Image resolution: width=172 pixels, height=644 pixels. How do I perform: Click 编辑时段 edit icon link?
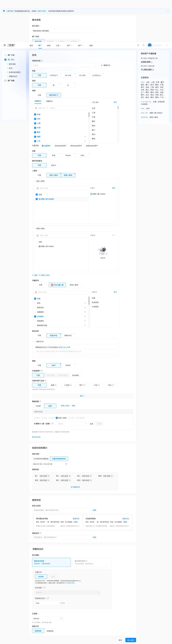75,487
